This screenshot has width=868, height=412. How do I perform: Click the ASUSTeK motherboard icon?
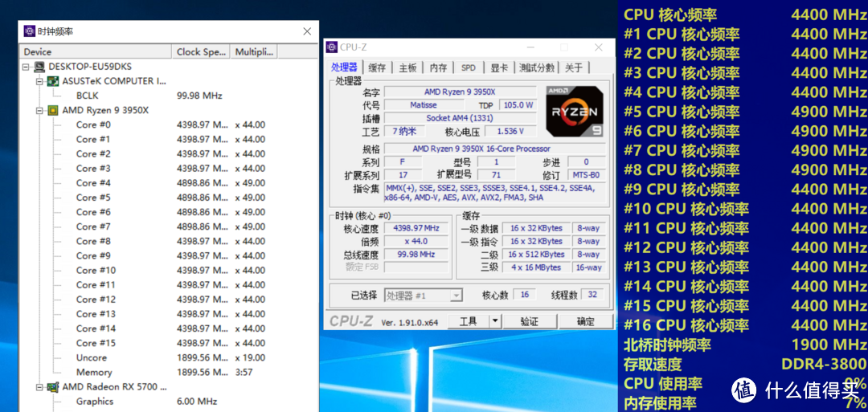point(53,81)
